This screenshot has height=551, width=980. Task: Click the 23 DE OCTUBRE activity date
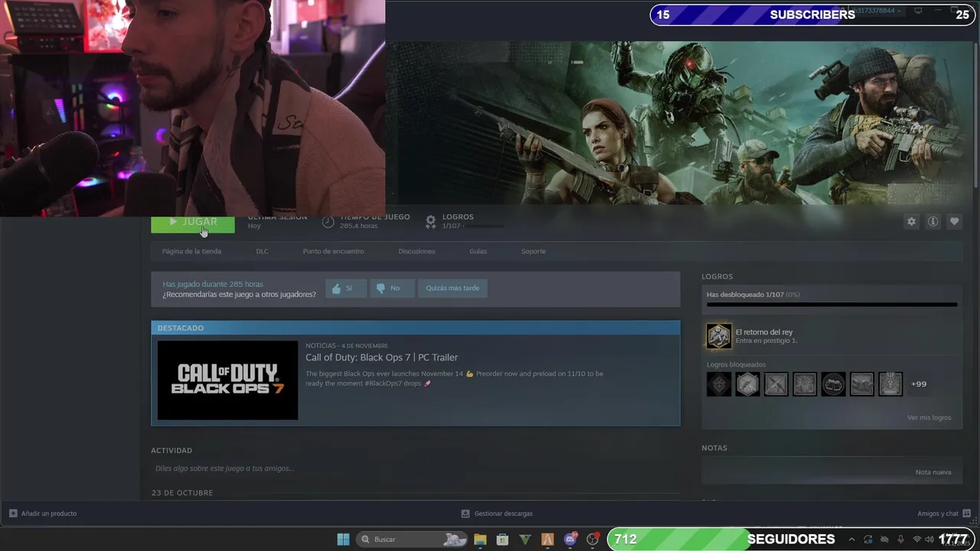[x=182, y=493]
